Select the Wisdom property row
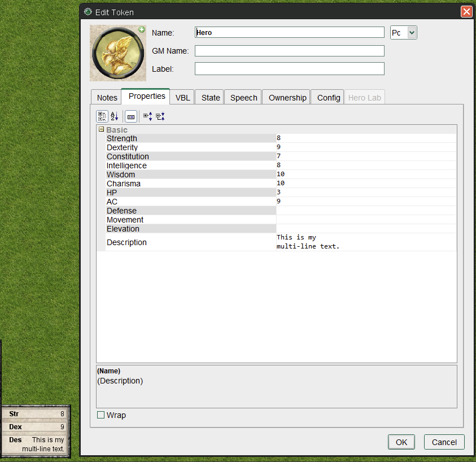 (x=281, y=175)
